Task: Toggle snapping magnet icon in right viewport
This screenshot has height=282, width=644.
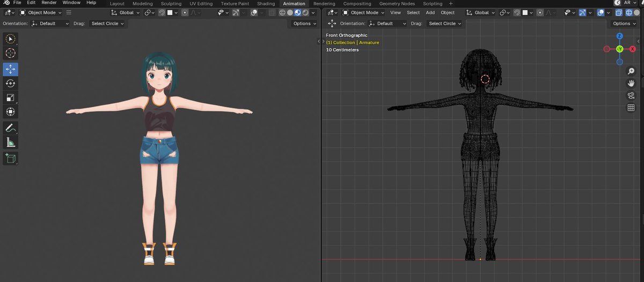Action: pyautogui.click(x=517, y=12)
